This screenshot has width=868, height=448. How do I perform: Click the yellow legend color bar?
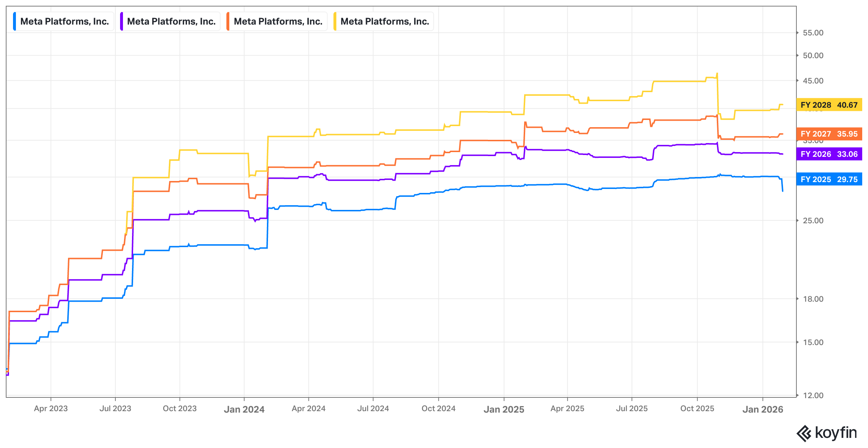pyautogui.click(x=335, y=21)
